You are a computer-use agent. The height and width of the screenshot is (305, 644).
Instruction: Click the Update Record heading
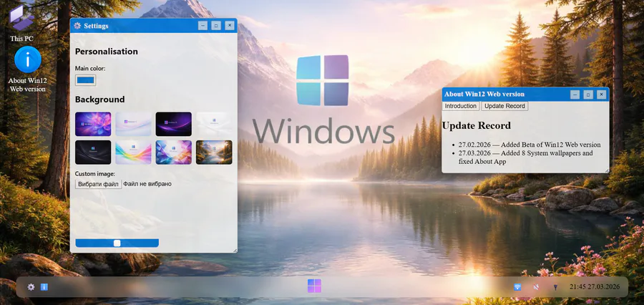click(x=477, y=125)
